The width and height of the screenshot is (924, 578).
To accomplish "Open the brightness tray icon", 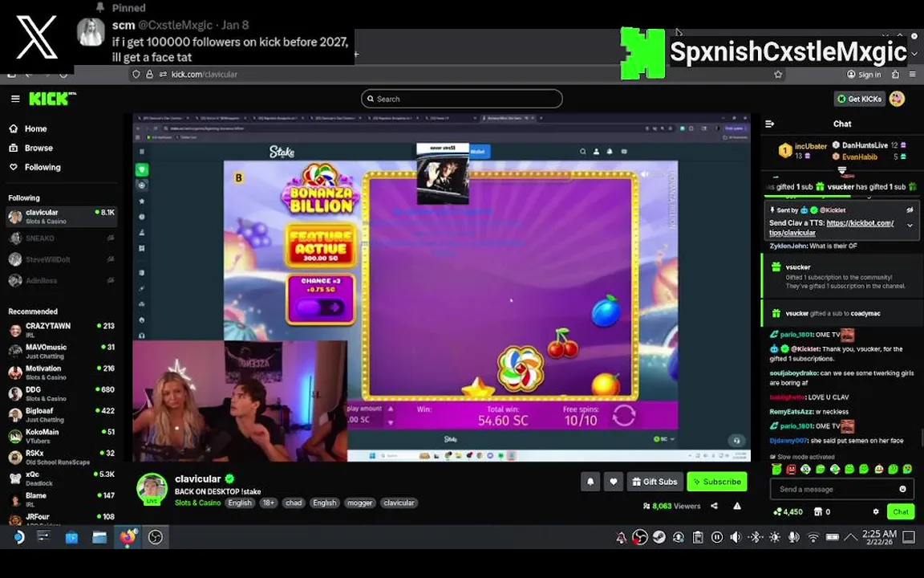I will (774, 537).
